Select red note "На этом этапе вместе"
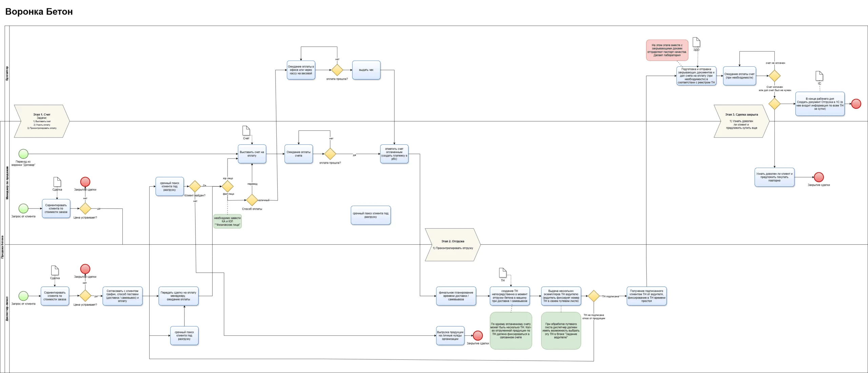This screenshot has height=373, width=868. (667, 50)
